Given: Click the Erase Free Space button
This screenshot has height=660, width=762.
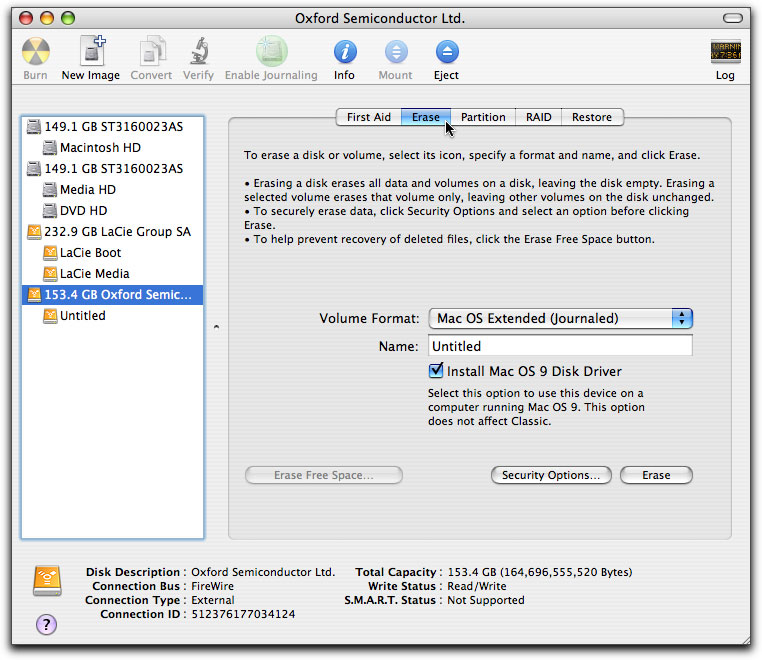Looking at the screenshot, I should [x=324, y=475].
